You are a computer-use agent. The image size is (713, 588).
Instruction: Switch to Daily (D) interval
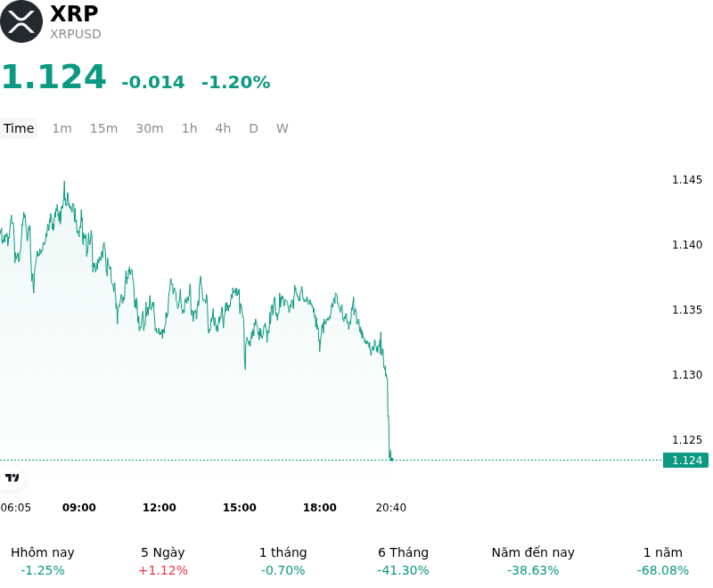point(253,128)
